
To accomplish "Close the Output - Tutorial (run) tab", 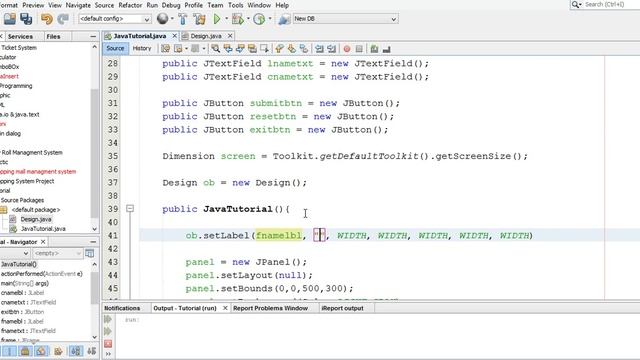I will click(225, 308).
